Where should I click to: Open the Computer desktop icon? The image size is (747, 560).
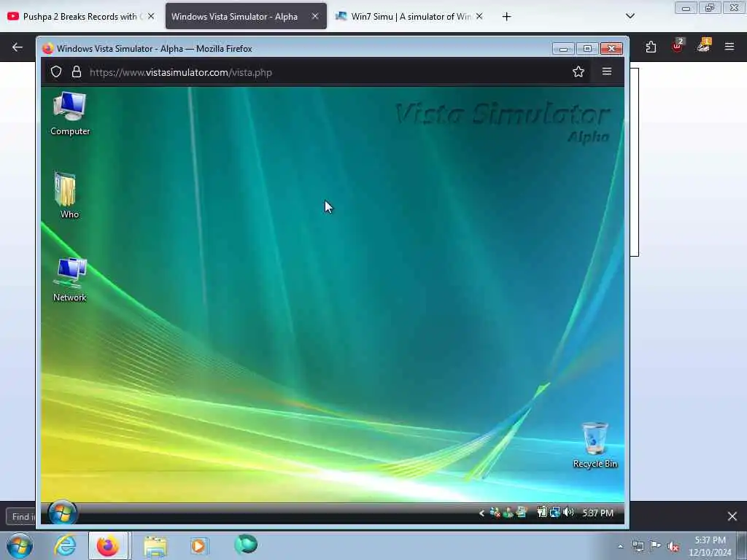69,113
